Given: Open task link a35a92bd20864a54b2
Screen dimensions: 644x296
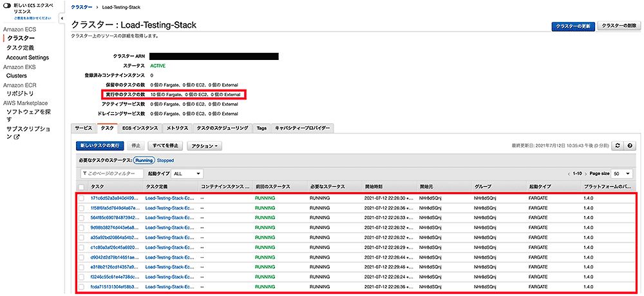Looking at the screenshot, I should coord(115,237).
